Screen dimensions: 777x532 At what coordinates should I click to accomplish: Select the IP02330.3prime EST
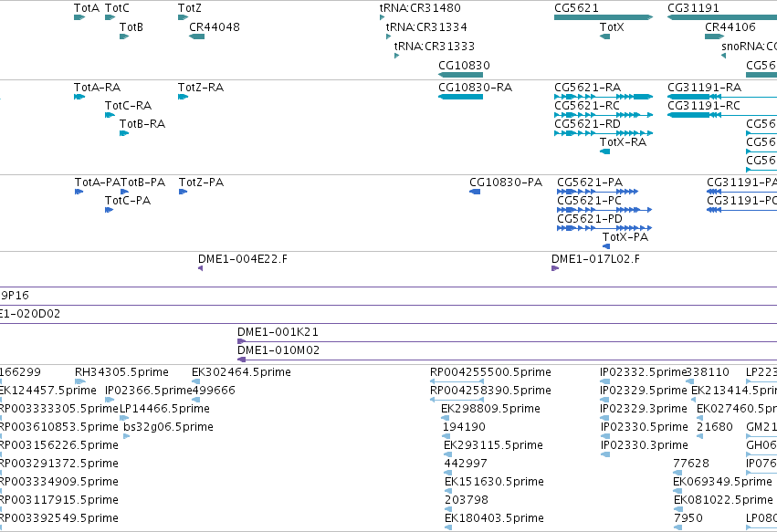(x=605, y=454)
